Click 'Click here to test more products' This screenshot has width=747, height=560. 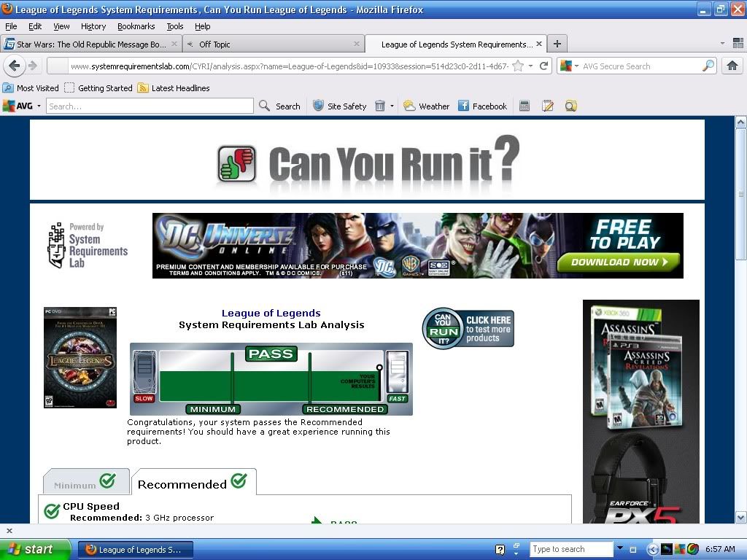(468, 328)
